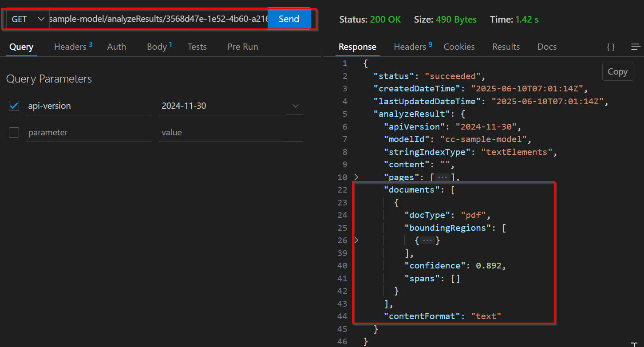
Task: Switch to the Body tab
Action: click(x=156, y=47)
